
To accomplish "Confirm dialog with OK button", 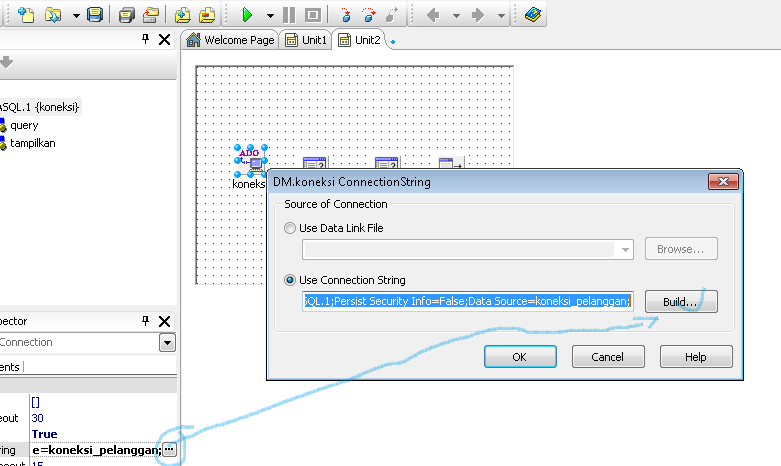I will click(520, 357).
